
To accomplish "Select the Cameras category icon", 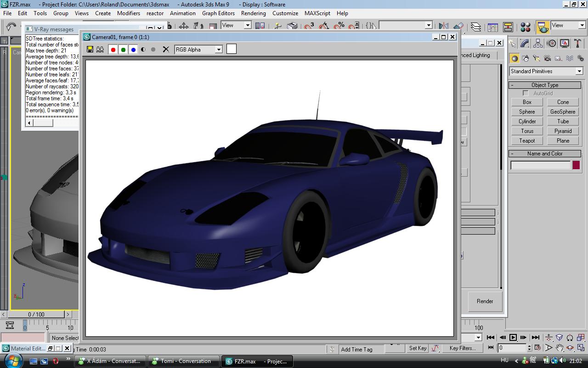I will (547, 58).
